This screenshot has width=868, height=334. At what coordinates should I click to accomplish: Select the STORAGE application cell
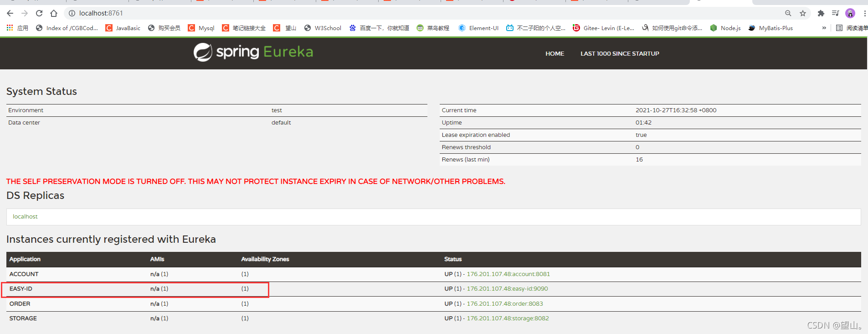pyautogui.click(x=23, y=318)
